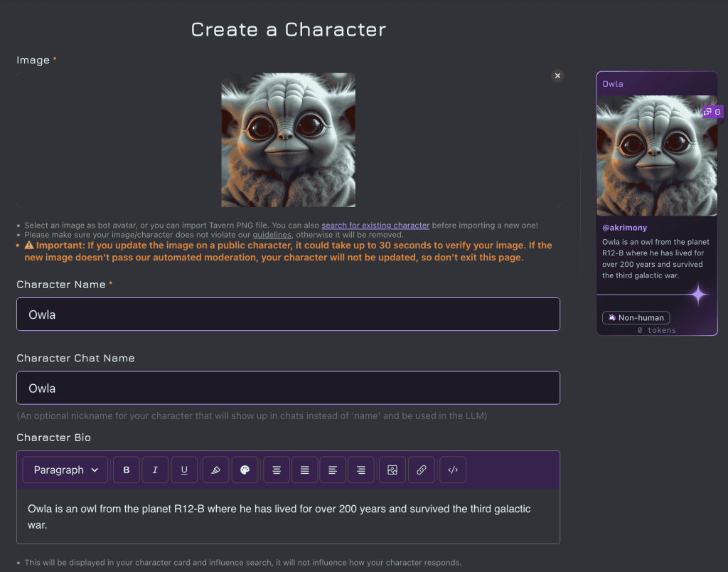Image resolution: width=728 pixels, height=572 pixels.
Task: Remove the uploaded avatar image
Action: [x=557, y=75]
